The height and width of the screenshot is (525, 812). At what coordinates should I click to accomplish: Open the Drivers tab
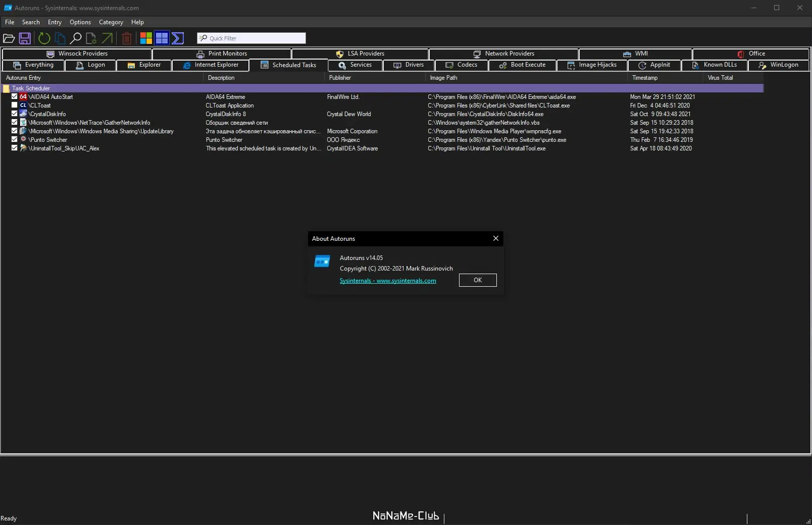409,65
